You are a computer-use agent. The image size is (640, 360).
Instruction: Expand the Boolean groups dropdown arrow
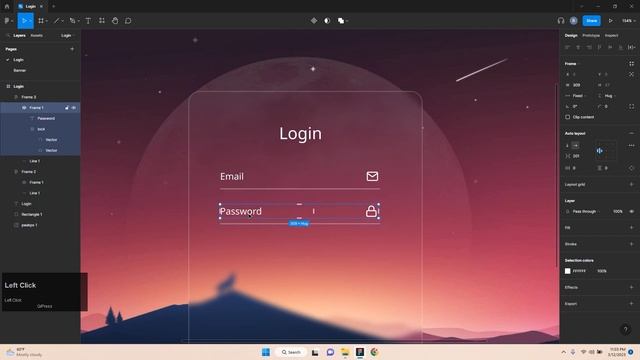[x=347, y=21]
